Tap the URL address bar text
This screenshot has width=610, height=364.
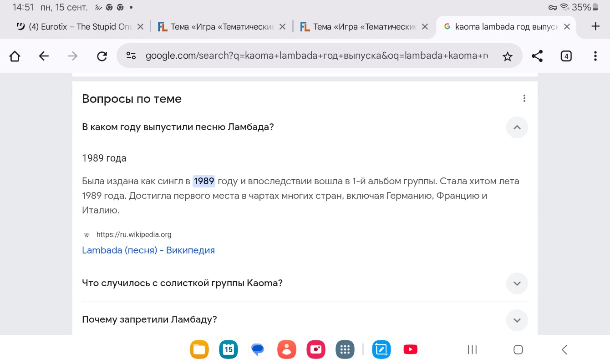pyautogui.click(x=317, y=56)
